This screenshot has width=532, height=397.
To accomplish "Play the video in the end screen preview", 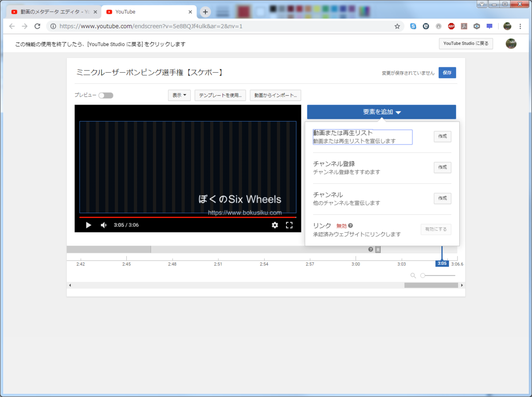I will click(x=88, y=225).
